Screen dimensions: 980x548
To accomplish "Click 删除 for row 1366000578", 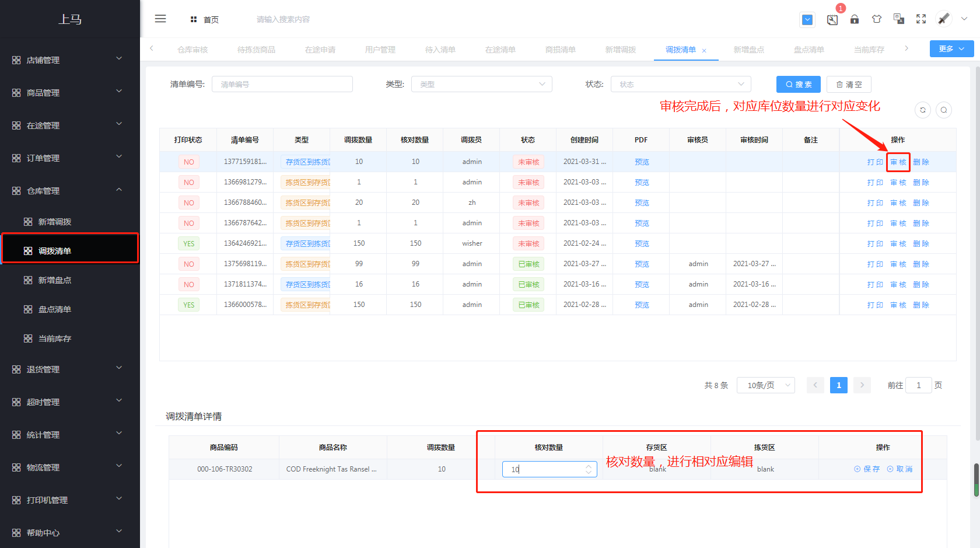I will pos(921,305).
